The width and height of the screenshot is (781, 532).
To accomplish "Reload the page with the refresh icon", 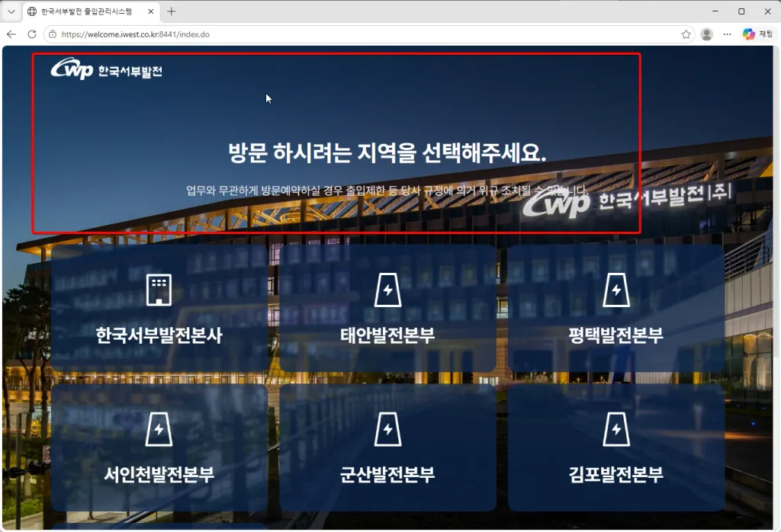I will (32, 34).
